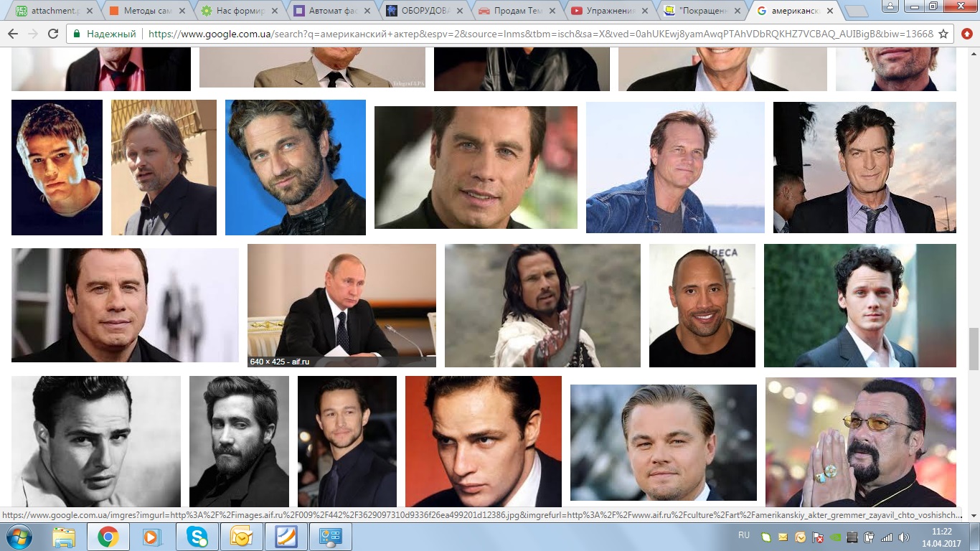
Task: Open site security info via the green lock
Action: click(x=77, y=34)
